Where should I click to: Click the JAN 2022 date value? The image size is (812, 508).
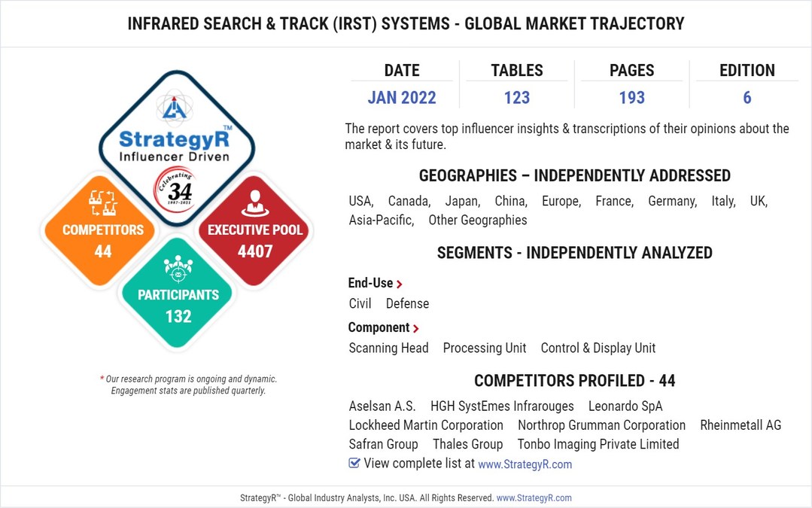point(402,97)
